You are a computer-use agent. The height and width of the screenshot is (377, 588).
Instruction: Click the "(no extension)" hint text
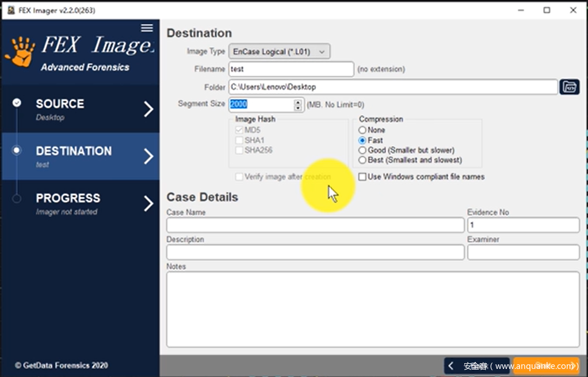click(381, 70)
